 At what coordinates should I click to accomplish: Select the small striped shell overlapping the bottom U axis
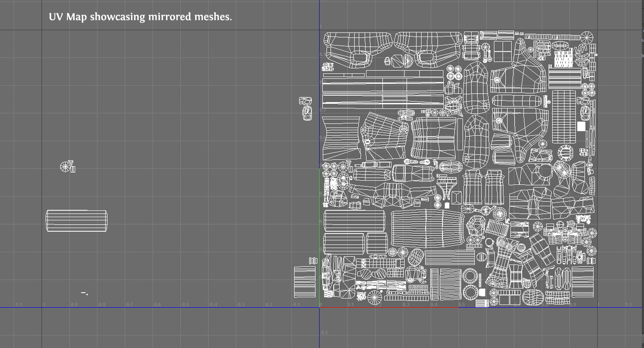tap(482, 303)
